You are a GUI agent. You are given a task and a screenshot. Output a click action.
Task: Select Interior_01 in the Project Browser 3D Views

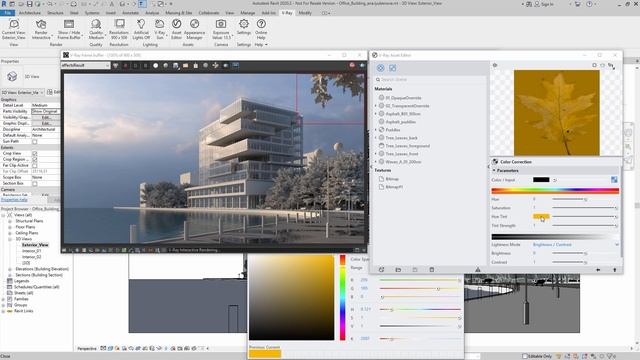point(31,251)
